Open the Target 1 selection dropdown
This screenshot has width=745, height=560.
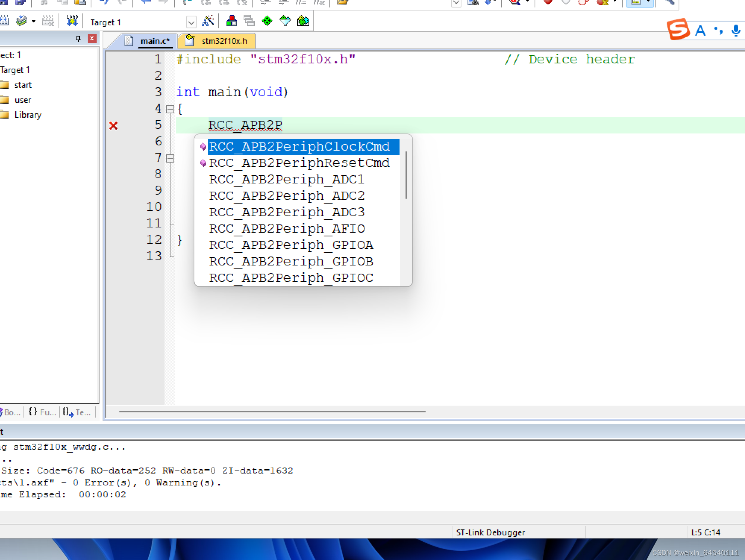(x=191, y=22)
